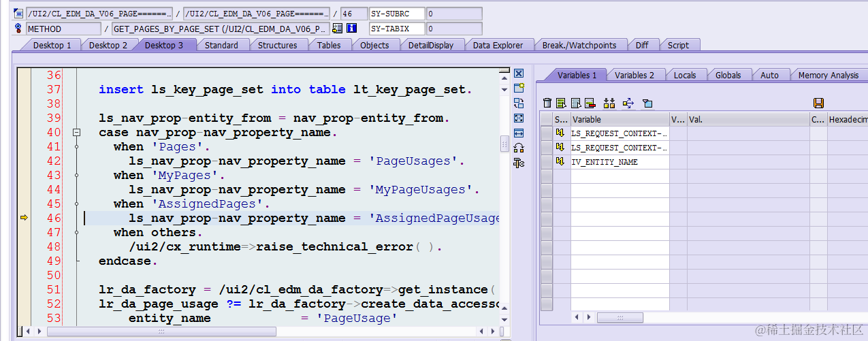The height and width of the screenshot is (341, 868).
Task: Click the SY-TABIX field
Action: (x=397, y=29)
